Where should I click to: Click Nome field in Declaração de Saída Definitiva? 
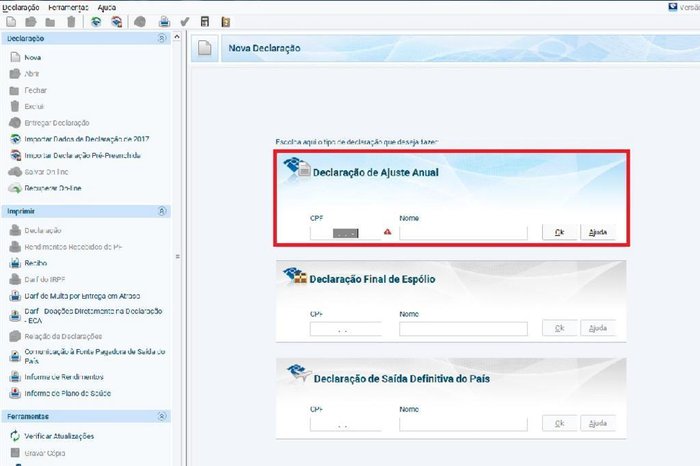(463, 424)
